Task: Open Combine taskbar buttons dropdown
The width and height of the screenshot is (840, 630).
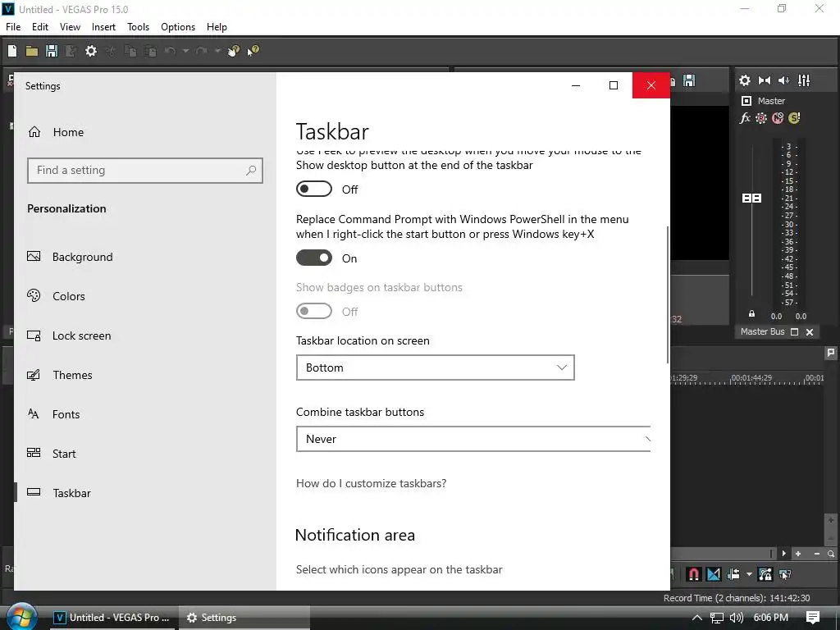Action: pos(473,439)
